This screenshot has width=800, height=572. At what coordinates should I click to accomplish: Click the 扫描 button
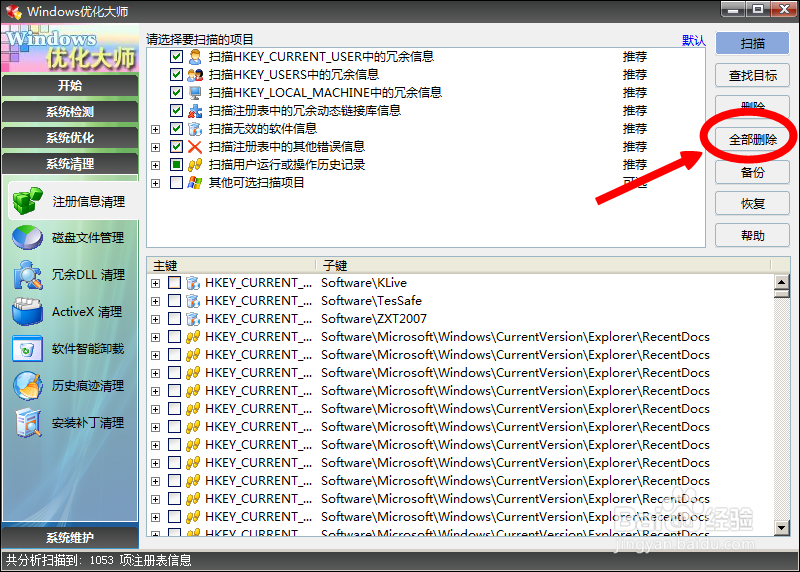[x=753, y=43]
